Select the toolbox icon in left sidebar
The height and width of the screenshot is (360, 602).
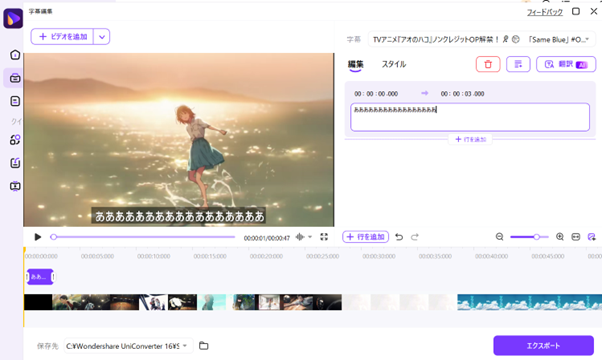pos(15,78)
